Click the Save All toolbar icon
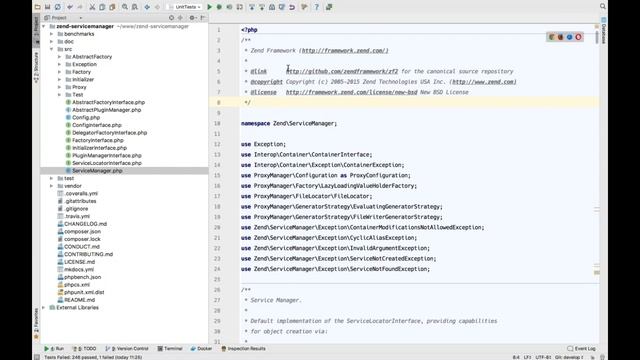The height and width of the screenshot is (360, 640). pyautogui.click(x=47, y=7)
